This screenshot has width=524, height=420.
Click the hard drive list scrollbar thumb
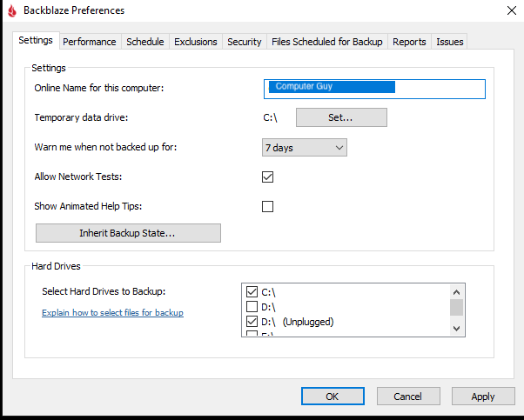456,307
